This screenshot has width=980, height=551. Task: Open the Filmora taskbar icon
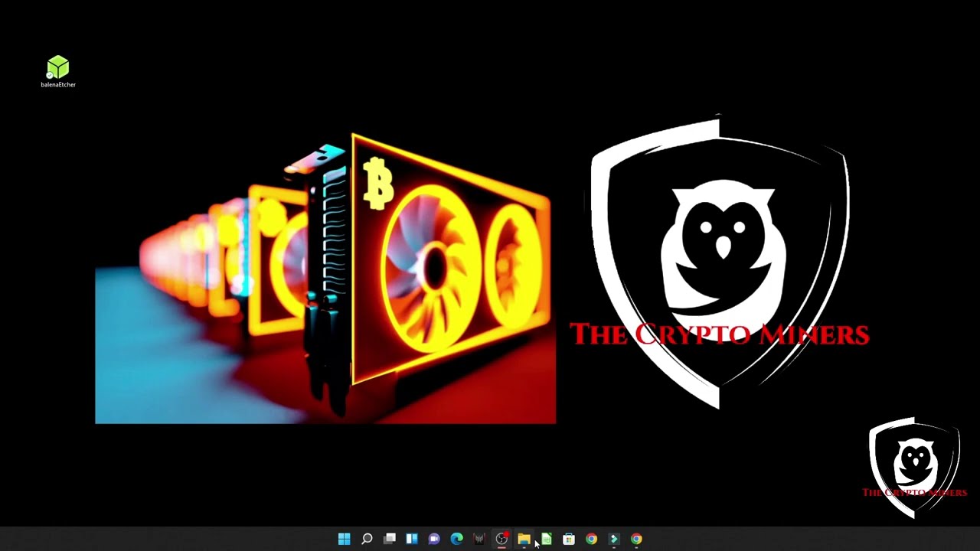coord(614,539)
